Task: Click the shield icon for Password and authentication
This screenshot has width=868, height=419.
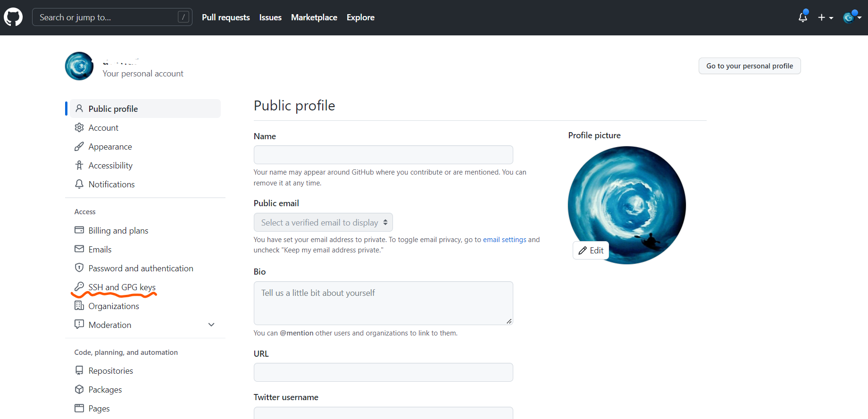Action: click(x=79, y=268)
